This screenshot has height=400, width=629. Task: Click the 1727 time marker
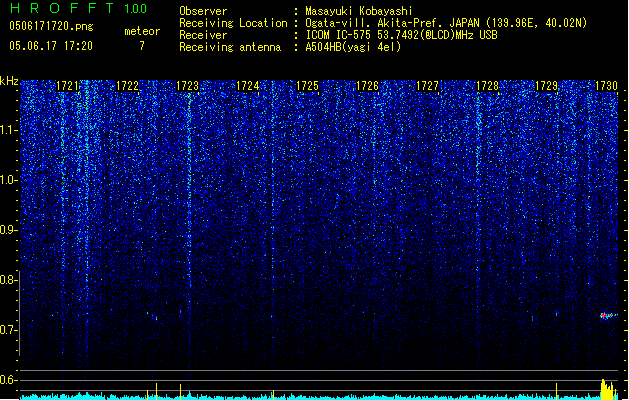(427, 86)
